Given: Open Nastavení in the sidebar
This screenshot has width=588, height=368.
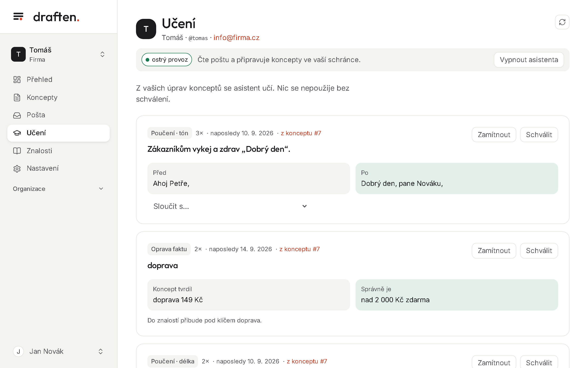Looking at the screenshot, I should click(x=59, y=168).
